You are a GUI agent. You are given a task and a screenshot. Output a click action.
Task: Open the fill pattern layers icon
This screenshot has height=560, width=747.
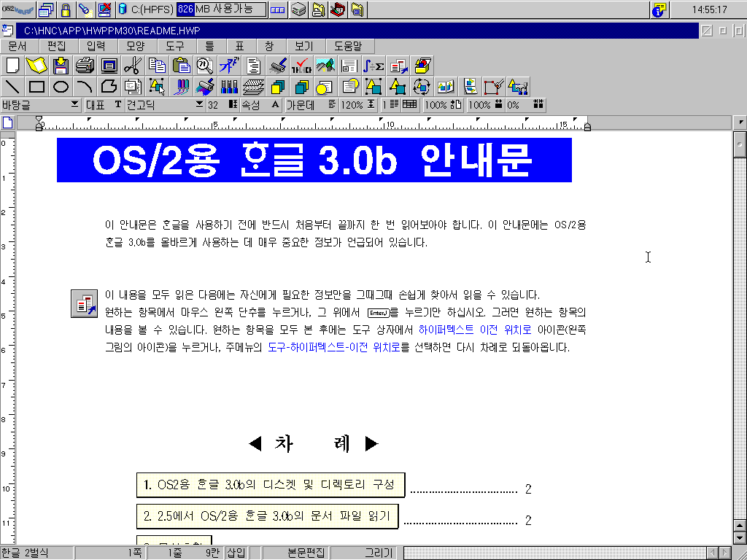(x=253, y=87)
